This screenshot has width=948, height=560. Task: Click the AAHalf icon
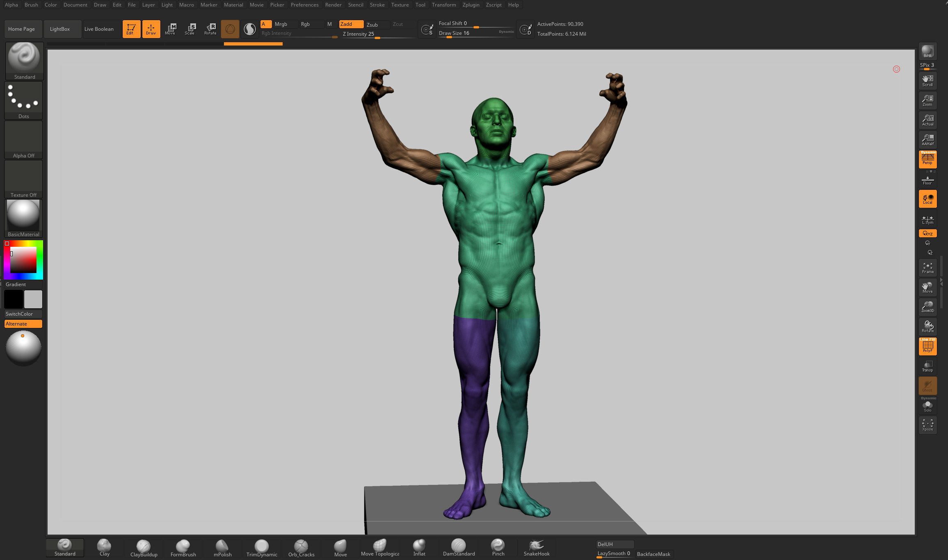[927, 140]
